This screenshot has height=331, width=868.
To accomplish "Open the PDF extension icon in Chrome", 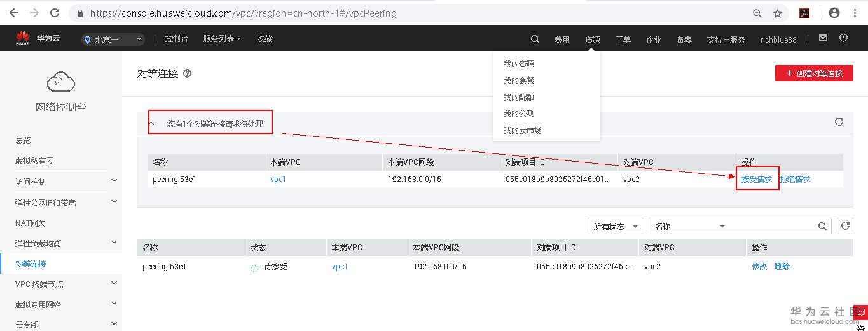I will (804, 13).
